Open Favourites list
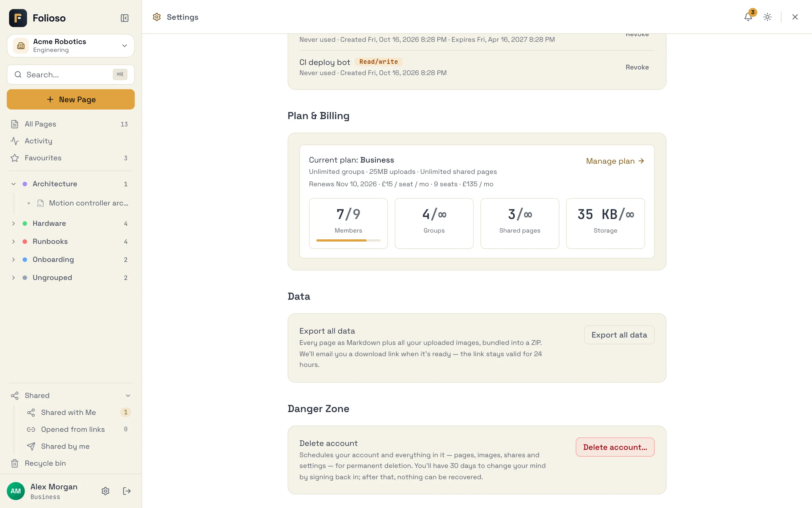This screenshot has height=508, width=812. [x=70, y=158]
